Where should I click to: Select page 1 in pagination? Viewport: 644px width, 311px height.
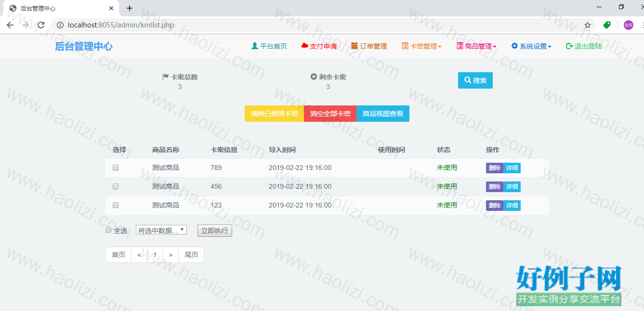(x=155, y=255)
